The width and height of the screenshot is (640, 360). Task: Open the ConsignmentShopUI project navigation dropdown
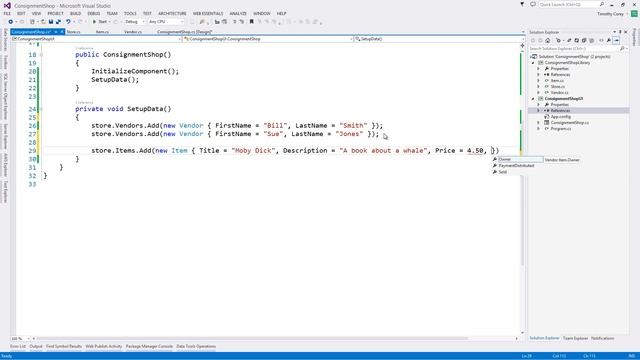pos(96,39)
